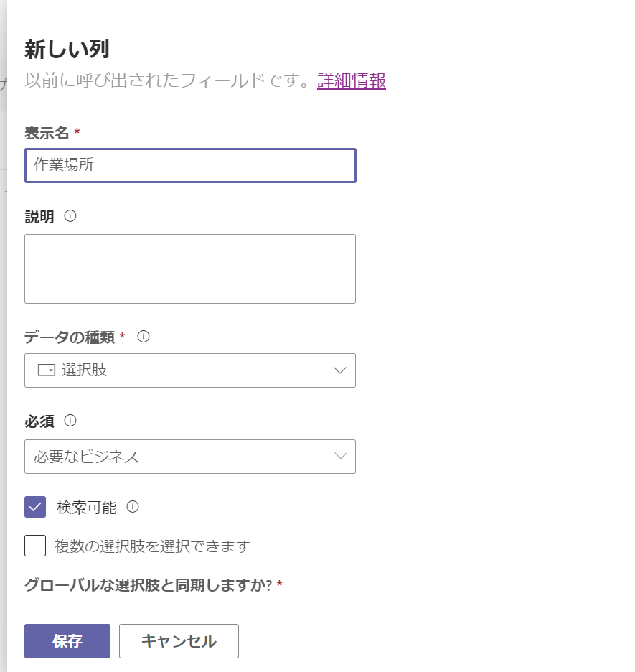The width and height of the screenshot is (635, 672).
Task: Click the 複数の選択肢を選択できます label text
Action: tap(152, 546)
